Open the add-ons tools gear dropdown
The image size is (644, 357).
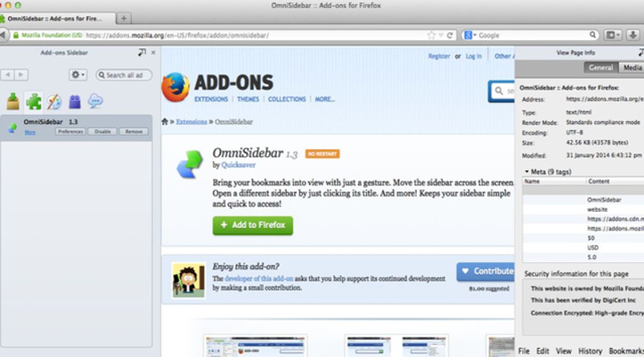pos(77,74)
